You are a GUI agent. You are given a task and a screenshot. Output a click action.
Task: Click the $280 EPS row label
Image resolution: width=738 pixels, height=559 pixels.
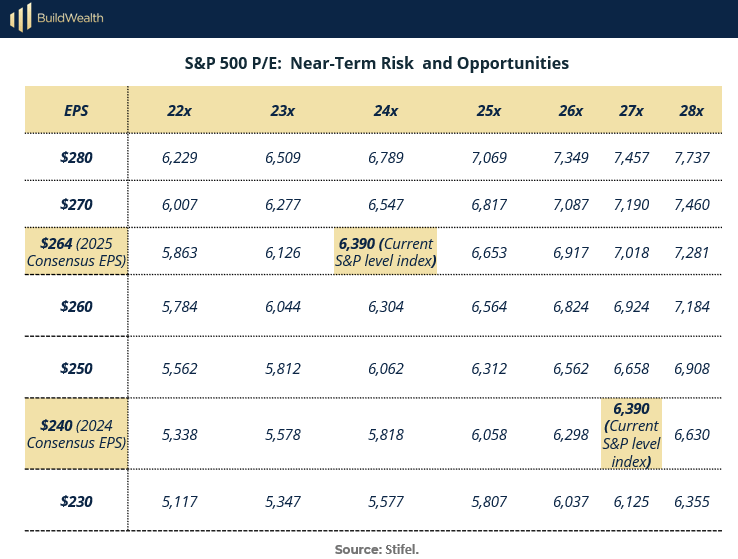coord(76,157)
